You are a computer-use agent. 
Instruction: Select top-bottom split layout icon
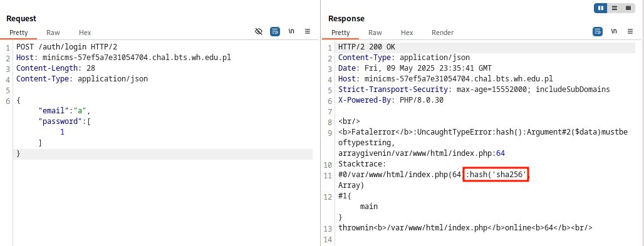(x=615, y=8)
